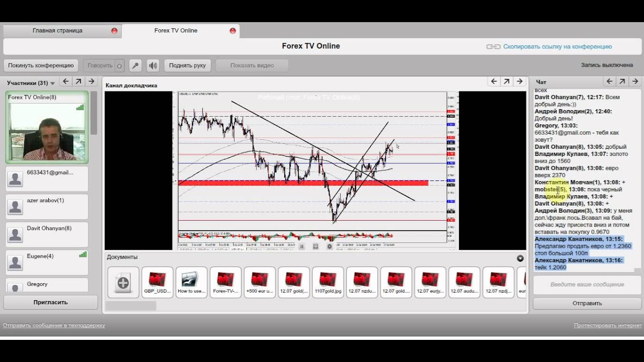The image size is (644, 362).
Task: Click the right arrow in Участники panel
Action: pos(91,81)
